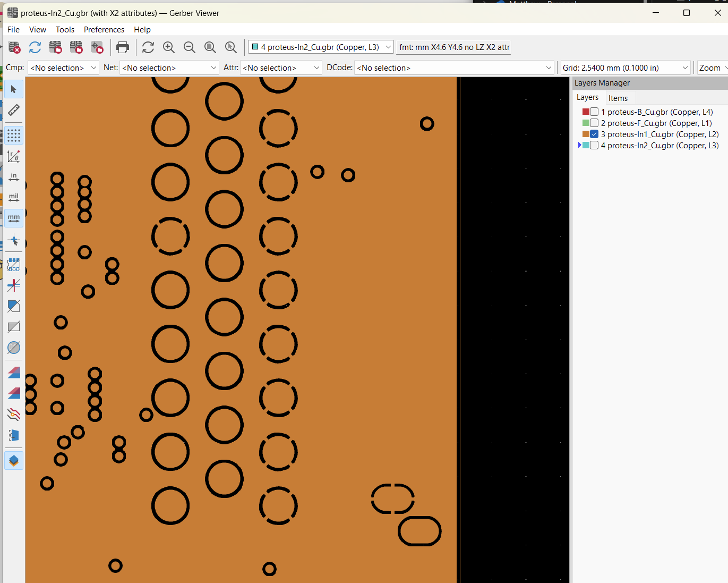Open the View menu
Viewport: 728px width, 583px height.
click(x=38, y=30)
